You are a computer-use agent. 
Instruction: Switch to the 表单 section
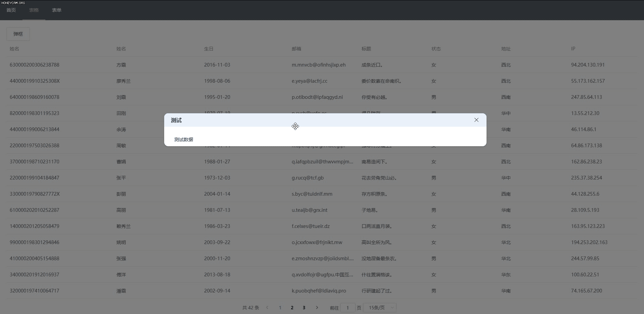click(56, 10)
